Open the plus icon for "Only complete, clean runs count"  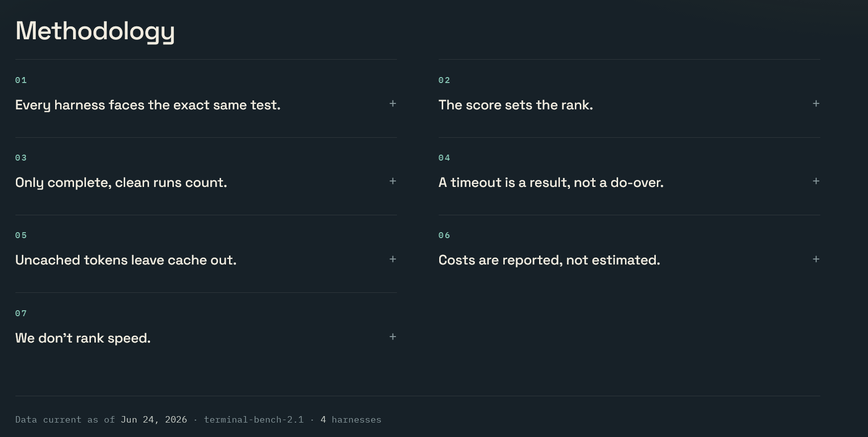coord(393,181)
